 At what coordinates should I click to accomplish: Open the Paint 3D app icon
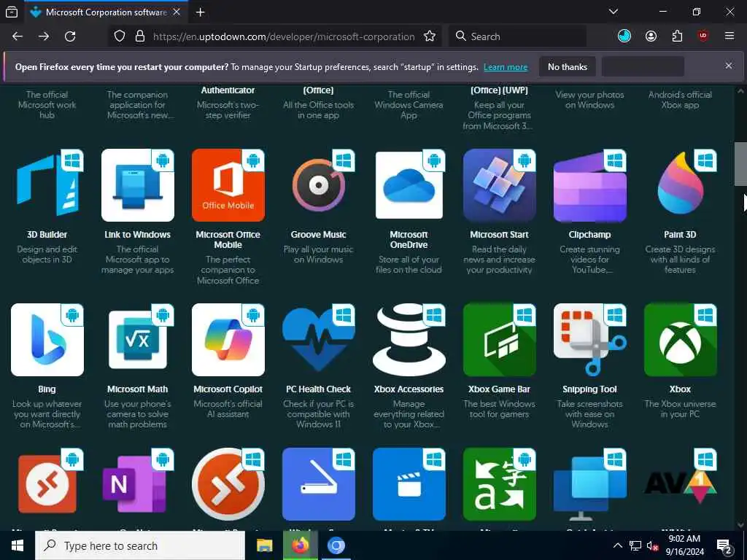click(681, 185)
